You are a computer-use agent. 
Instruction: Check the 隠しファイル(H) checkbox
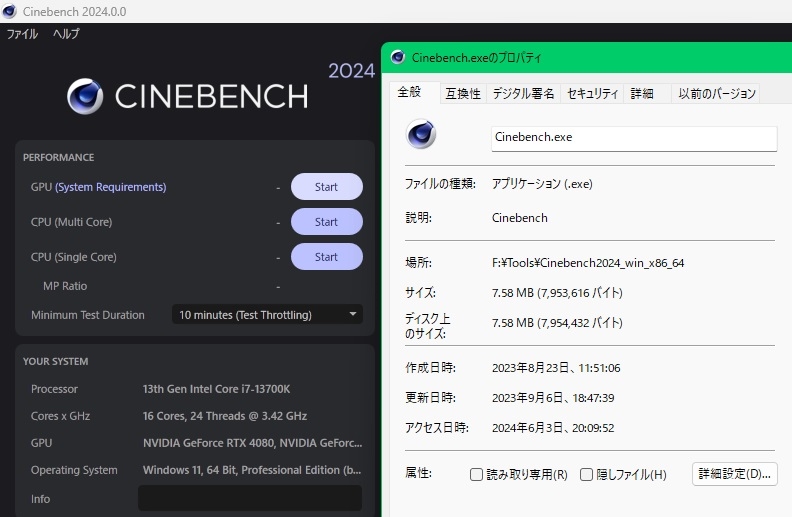pos(586,475)
